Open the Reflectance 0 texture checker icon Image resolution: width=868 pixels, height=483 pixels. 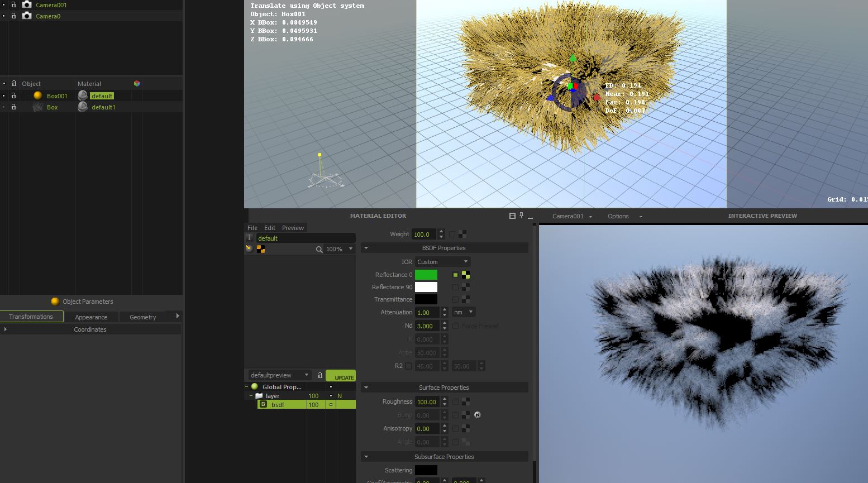point(465,275)
